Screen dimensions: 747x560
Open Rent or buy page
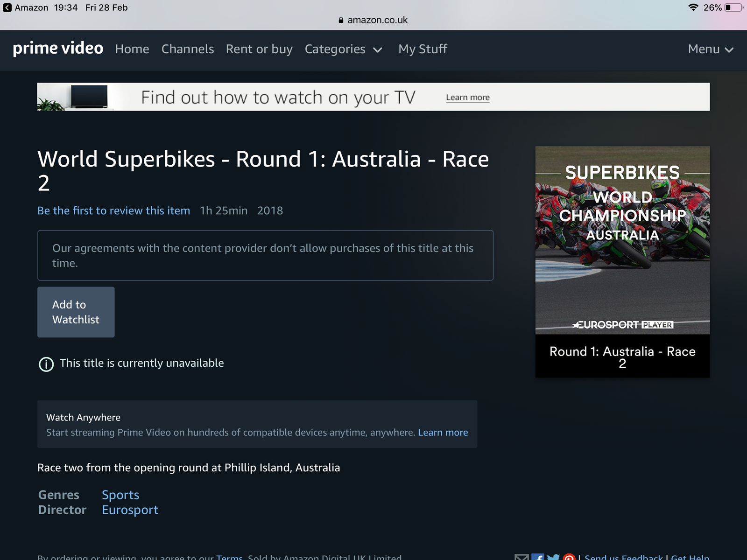(x=259, y=49)
